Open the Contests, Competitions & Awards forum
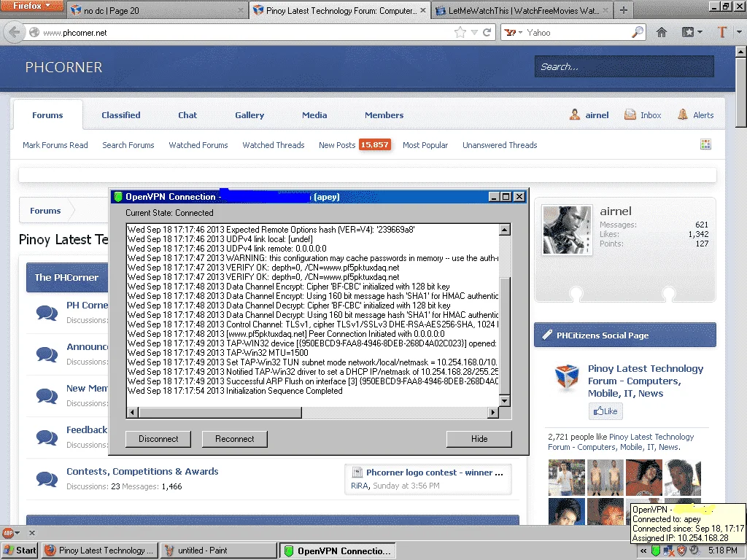Viewport: 747px width, 560px height. (x=142, y=472)
